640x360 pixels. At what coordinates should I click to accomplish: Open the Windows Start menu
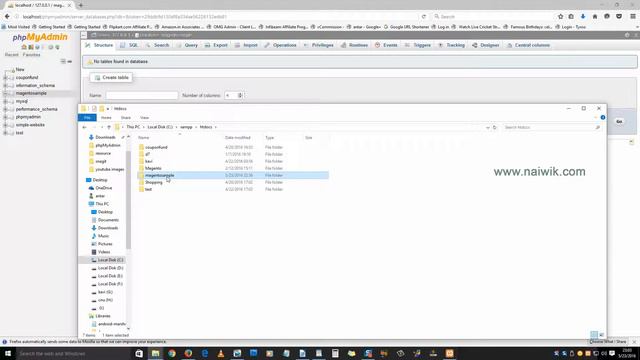pos(7,353)
